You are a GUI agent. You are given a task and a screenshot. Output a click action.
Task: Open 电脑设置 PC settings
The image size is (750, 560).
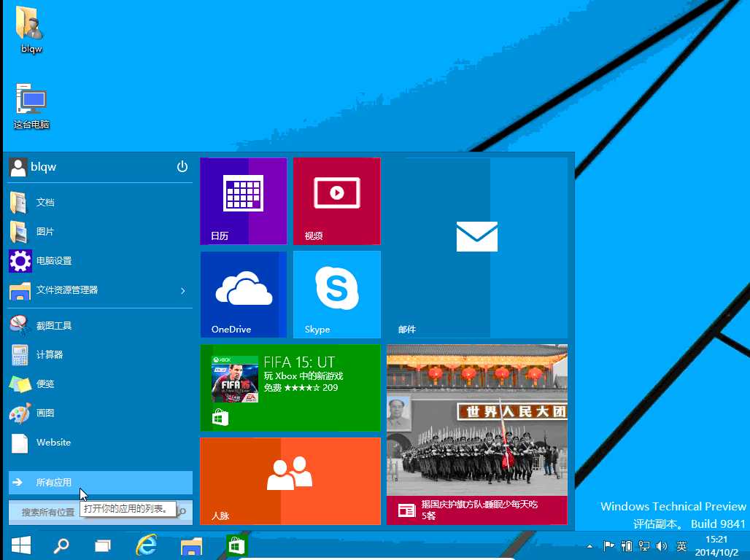101,260
